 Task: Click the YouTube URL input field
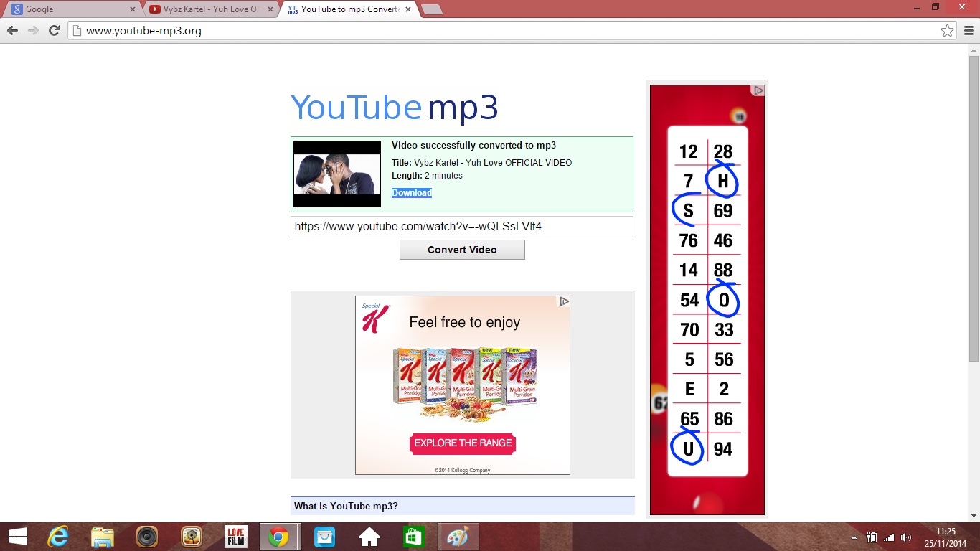(462, 227)
